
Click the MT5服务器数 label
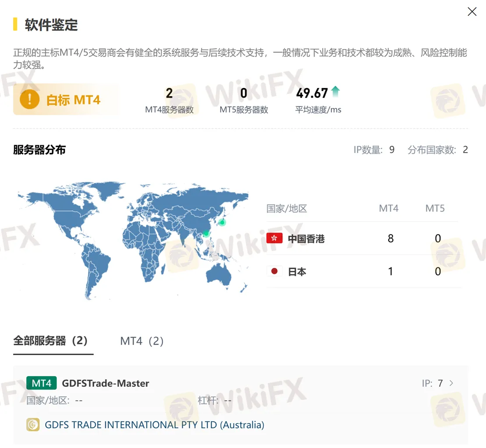(x=244, y=110)
